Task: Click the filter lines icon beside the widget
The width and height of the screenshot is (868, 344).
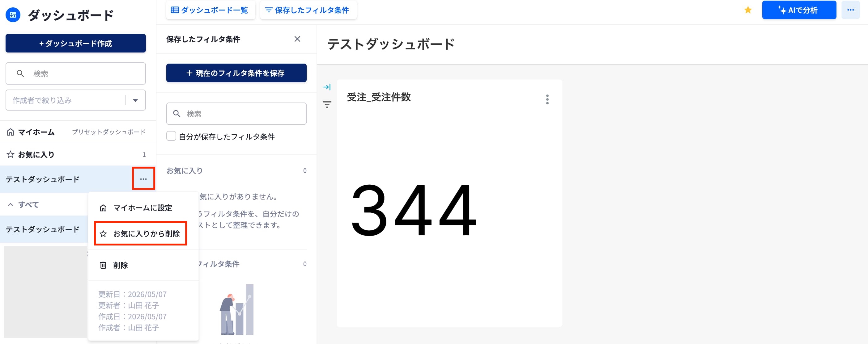Action: (x=327, y=104)
